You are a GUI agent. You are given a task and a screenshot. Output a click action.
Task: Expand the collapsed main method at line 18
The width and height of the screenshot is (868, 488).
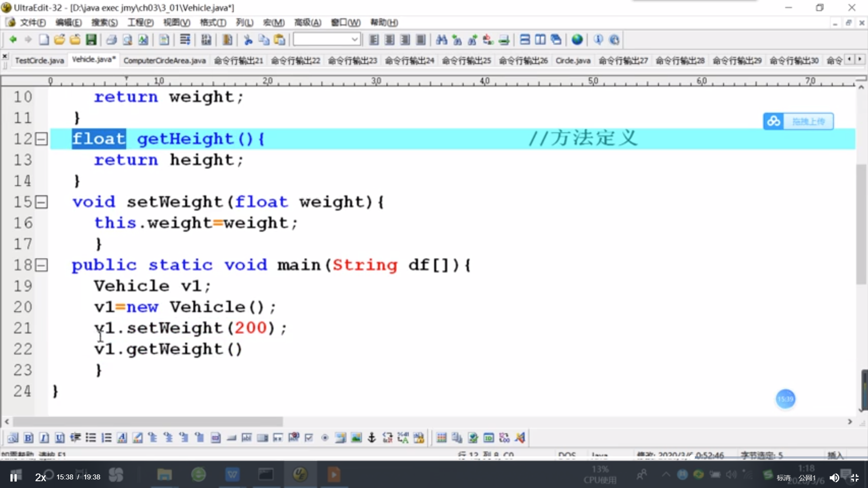click(42, 264)
